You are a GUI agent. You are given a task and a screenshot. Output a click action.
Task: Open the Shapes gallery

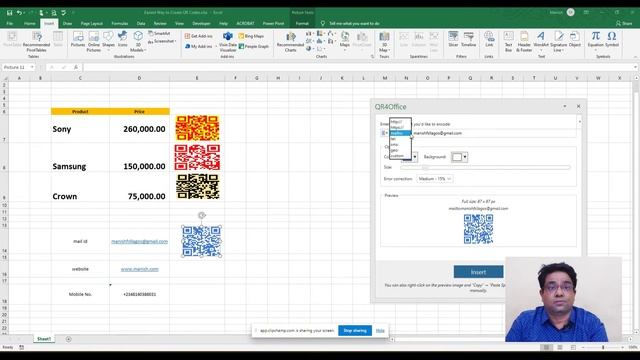coord(108,39)
